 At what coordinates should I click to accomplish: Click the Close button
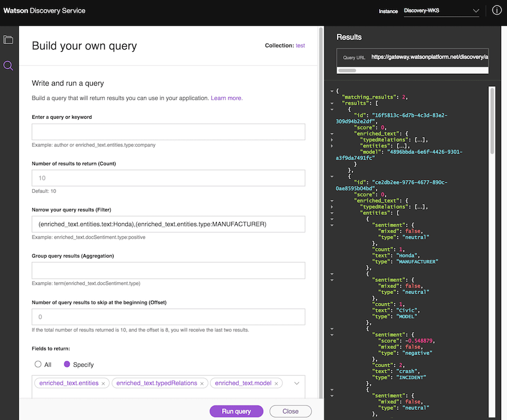291,411
